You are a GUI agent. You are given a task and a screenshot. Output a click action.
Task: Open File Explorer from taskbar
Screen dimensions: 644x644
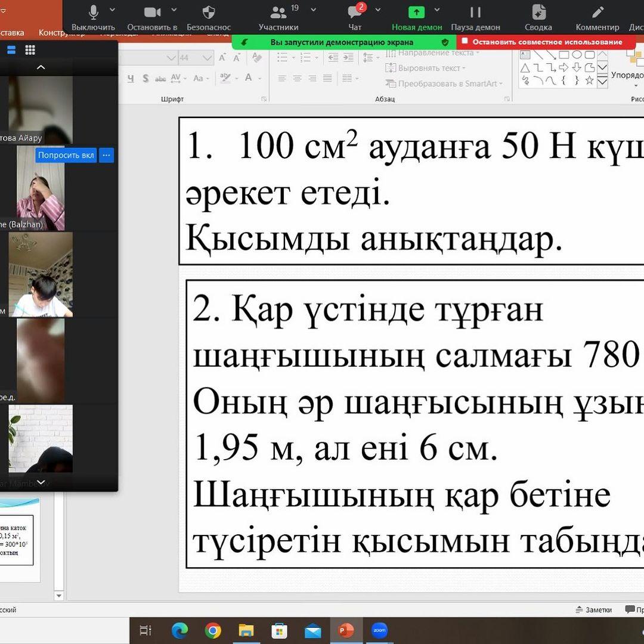coord(246,630)
